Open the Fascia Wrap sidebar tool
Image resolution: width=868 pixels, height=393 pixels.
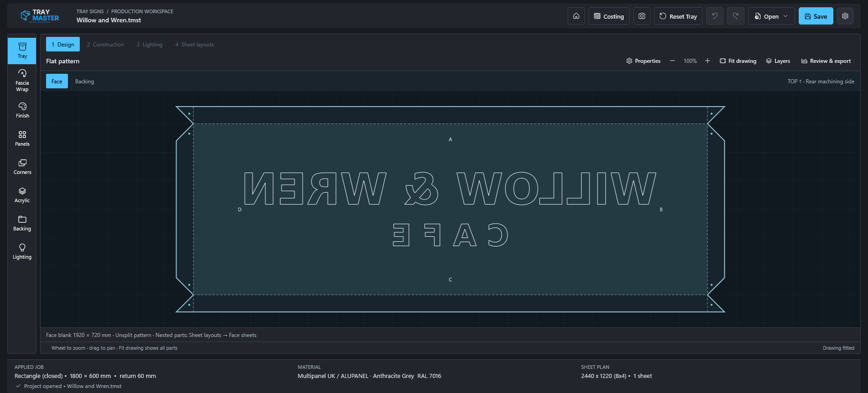22,80
